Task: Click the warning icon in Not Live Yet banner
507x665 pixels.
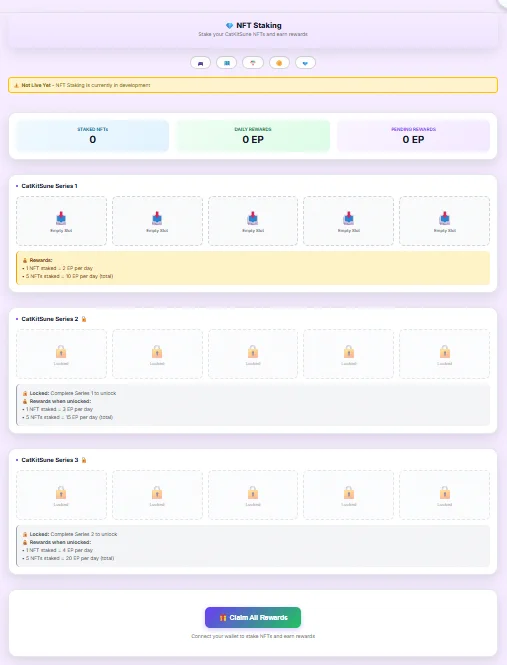Action: click(x=17, y=85)
